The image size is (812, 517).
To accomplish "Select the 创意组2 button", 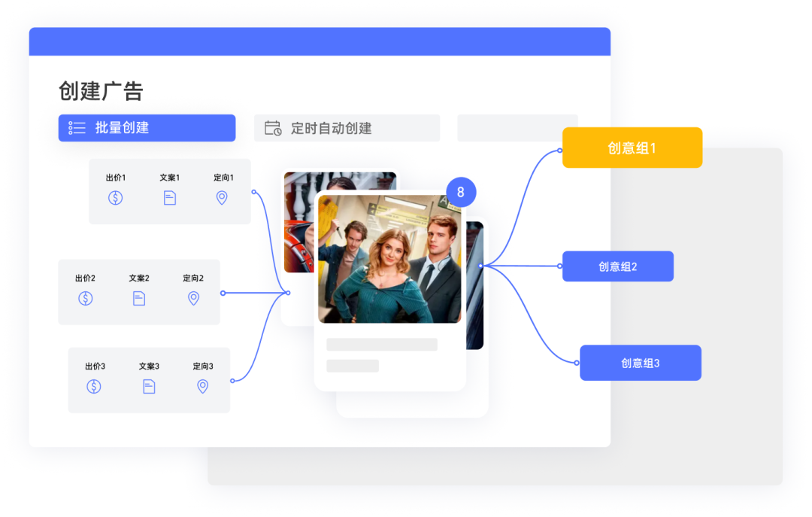I will click(x=617, y=266).
